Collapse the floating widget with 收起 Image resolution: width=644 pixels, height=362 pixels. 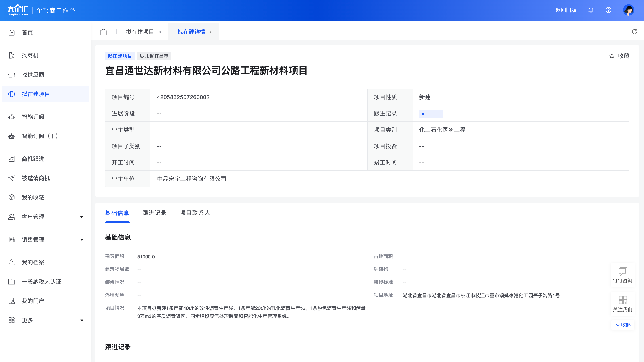point(623,325)
